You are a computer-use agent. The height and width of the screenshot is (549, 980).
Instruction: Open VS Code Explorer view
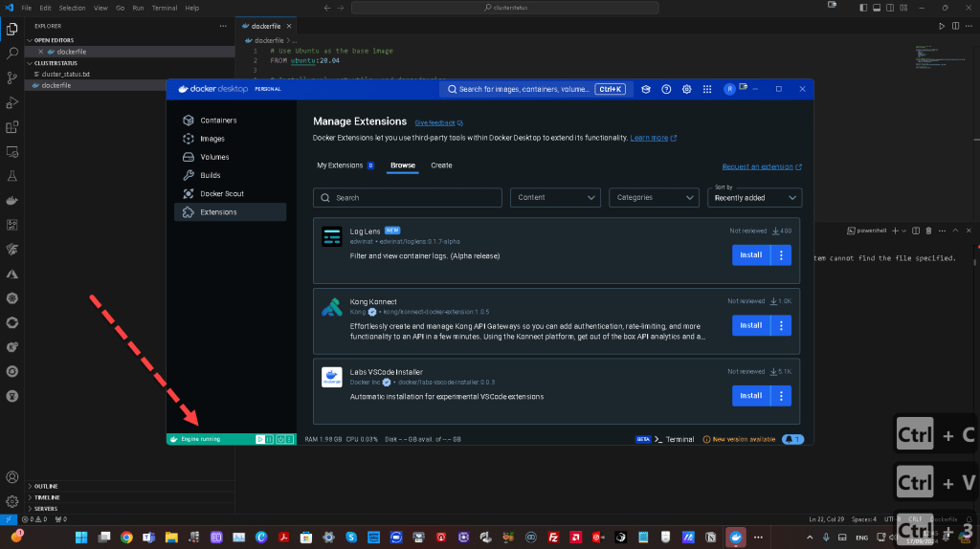click(11, 29)
